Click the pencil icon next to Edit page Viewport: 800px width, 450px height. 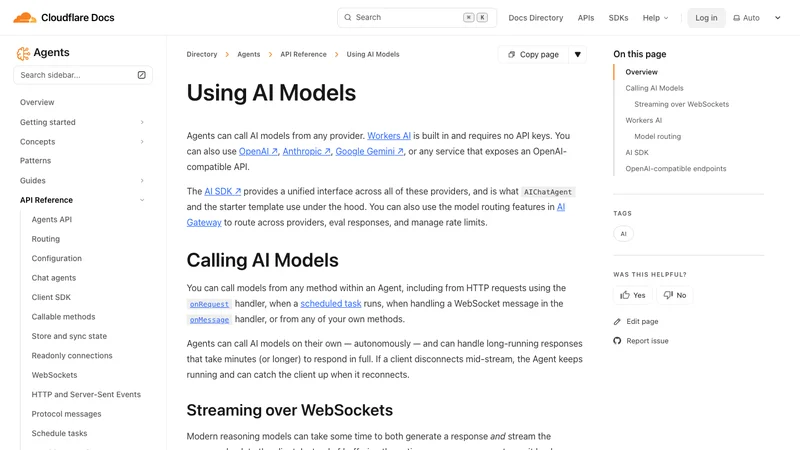(x=617, y=321)
